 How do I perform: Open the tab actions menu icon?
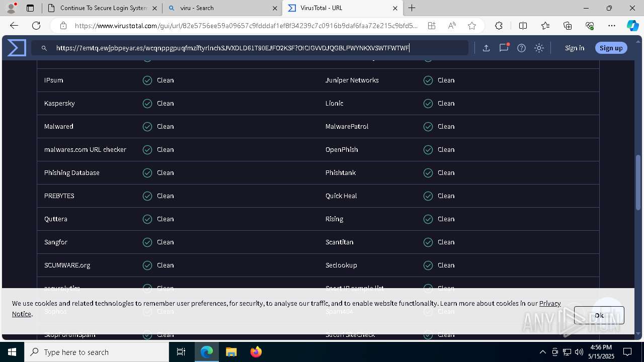(x=30, y=8)
